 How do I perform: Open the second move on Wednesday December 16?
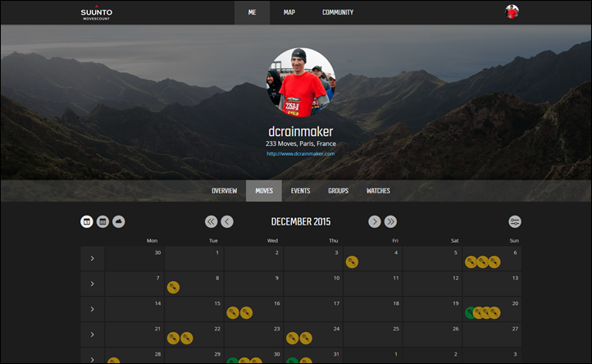pyautogui.click(x=246, y=312)
